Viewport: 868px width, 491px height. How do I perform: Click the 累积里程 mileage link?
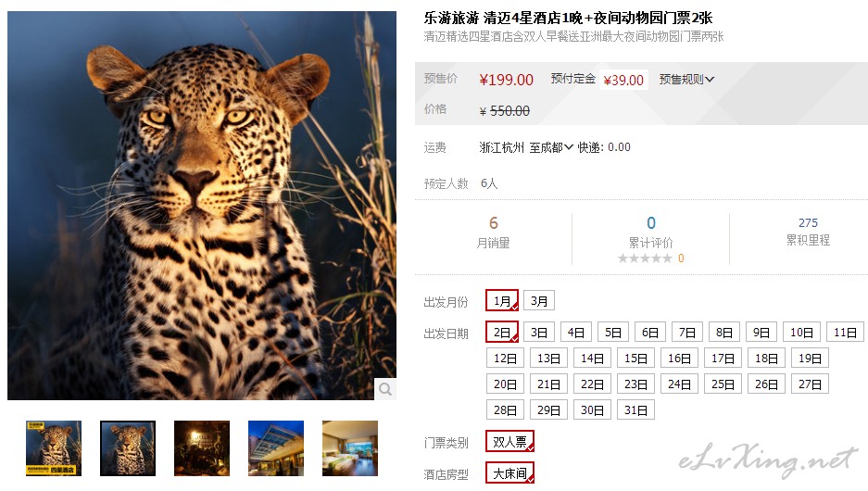(x=808, y=240)
